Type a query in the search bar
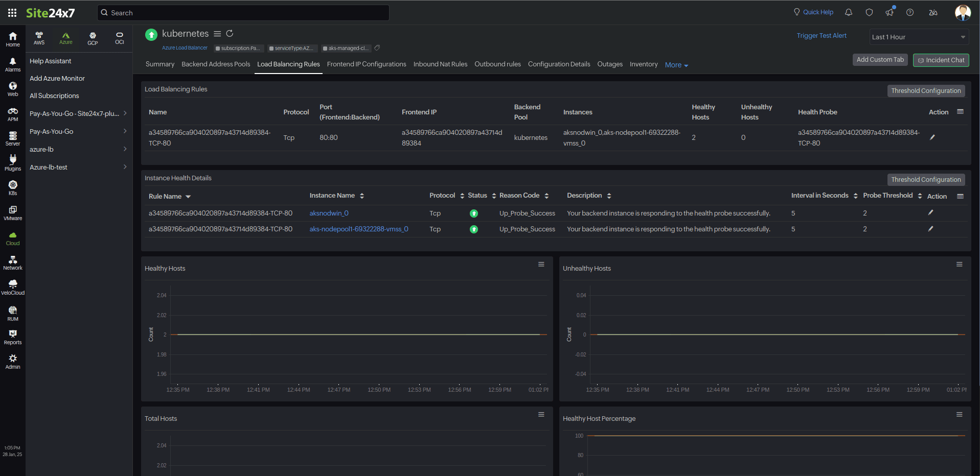 (x=243, y=12)
